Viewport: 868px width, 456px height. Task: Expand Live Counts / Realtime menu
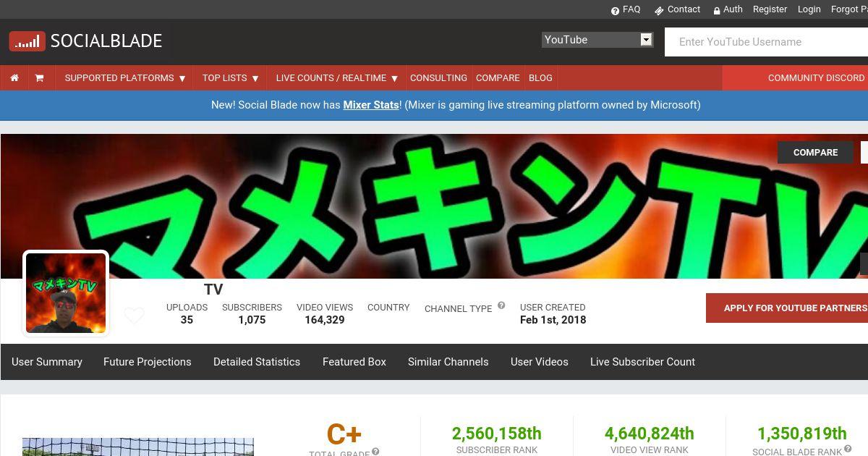tap(337, 77)
